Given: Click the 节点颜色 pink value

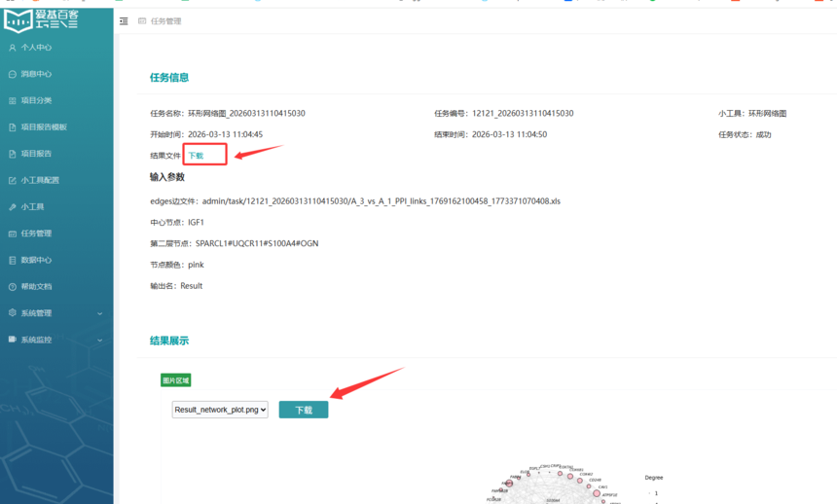Looking at the screenshot, I should [196, 265].
